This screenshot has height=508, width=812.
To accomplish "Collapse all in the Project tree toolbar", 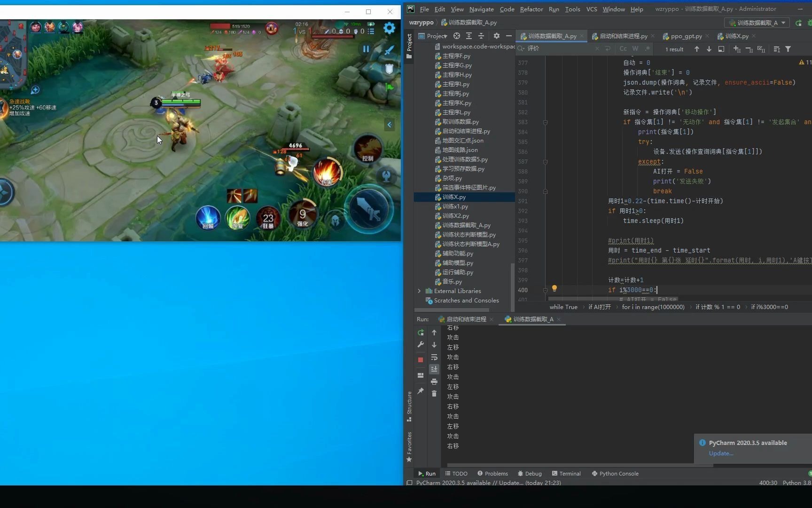I will tap(481, 36).
